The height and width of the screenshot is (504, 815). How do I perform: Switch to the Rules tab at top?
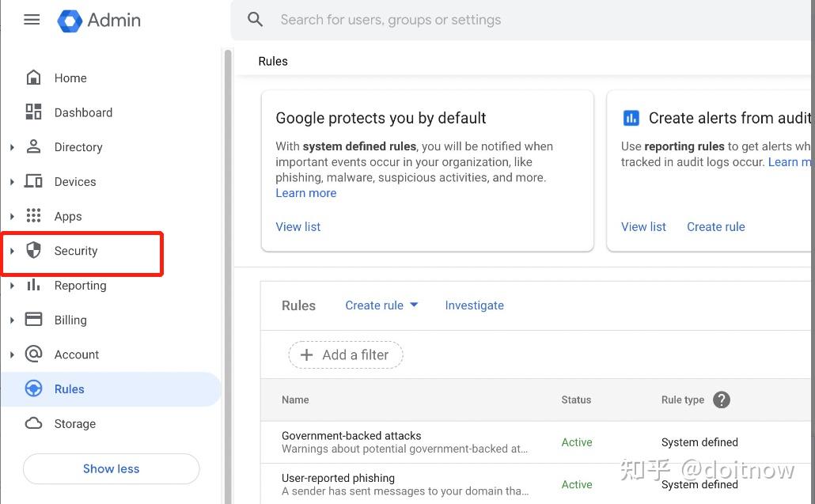(x=273, y=60)
